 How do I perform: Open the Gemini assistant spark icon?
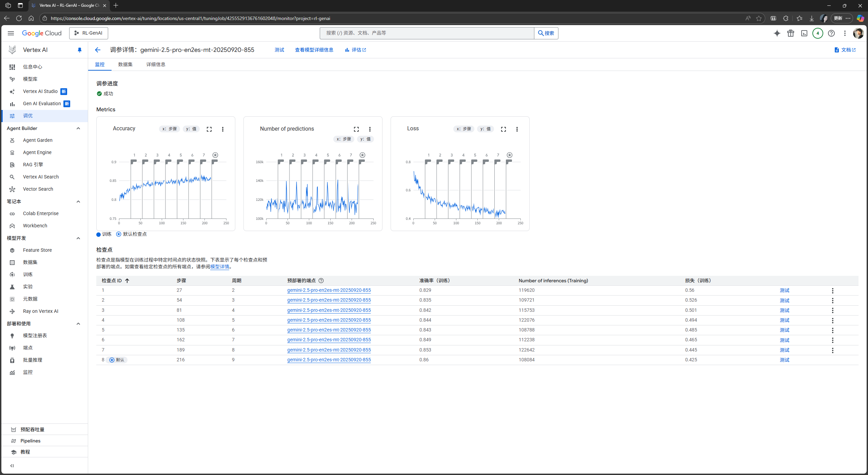coord(777,33)
